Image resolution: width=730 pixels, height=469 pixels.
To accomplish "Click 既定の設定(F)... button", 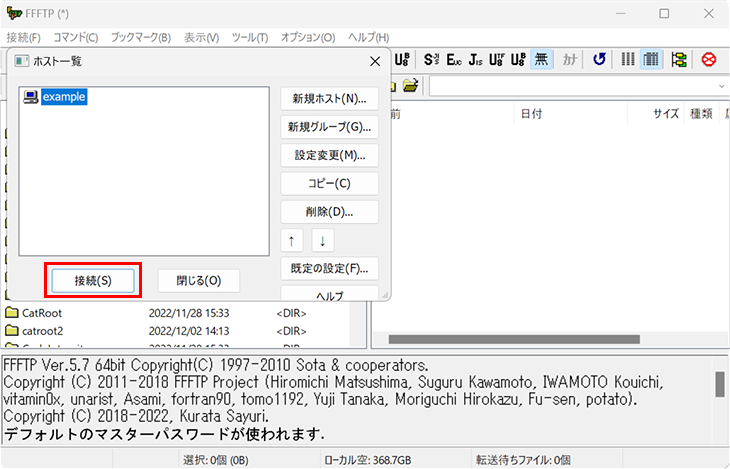I will 330,269.
